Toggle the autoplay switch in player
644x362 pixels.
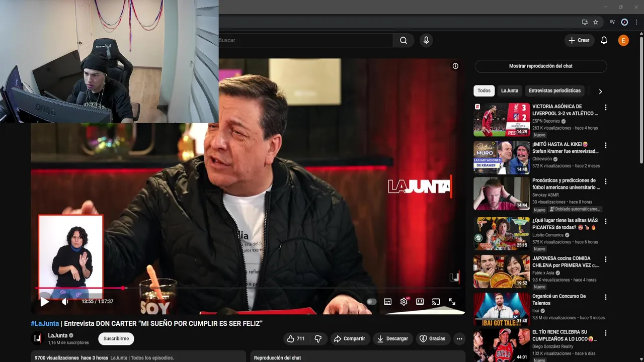click(371, 302)
